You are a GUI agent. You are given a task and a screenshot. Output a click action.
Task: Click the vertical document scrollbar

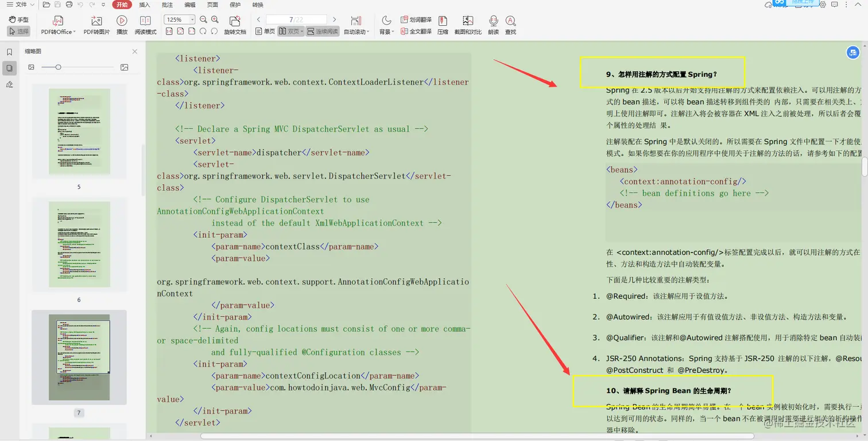pyautogui.click(x=865, y=166)
